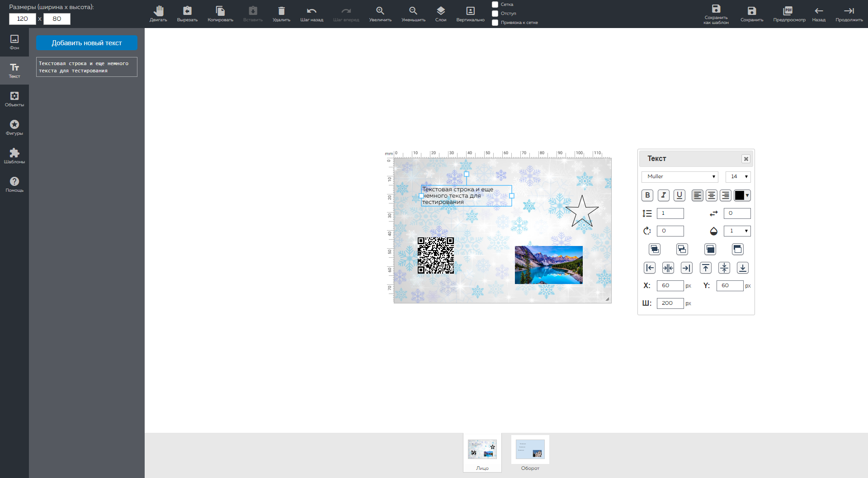Align object to right edge
Image resolution: width=868 pixels, height=478 pixels.
point(687,268)
